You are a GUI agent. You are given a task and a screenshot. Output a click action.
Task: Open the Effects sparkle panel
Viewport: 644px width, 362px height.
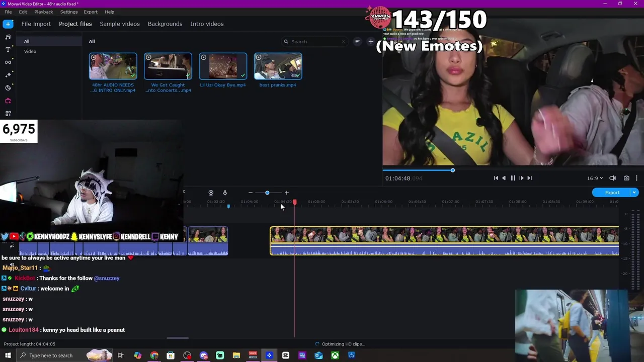pos(8,74)
